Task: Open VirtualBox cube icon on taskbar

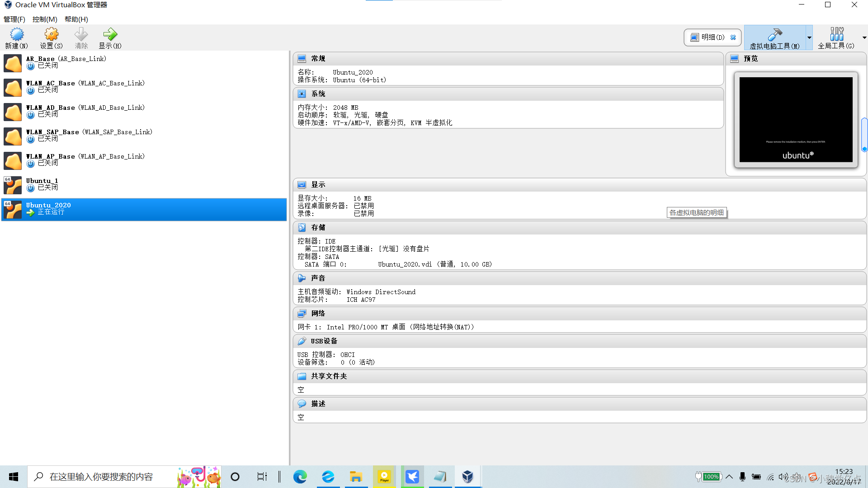Action: [x=468, y=477]
